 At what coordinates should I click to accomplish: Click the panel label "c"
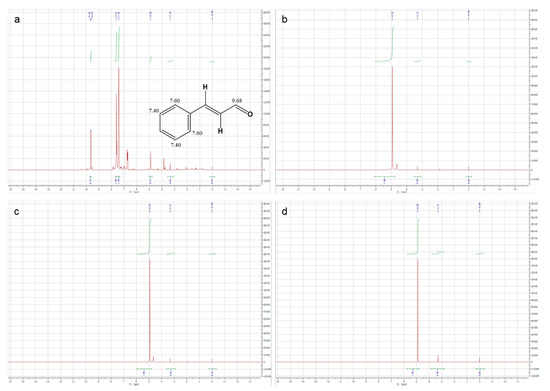point(16,212)
